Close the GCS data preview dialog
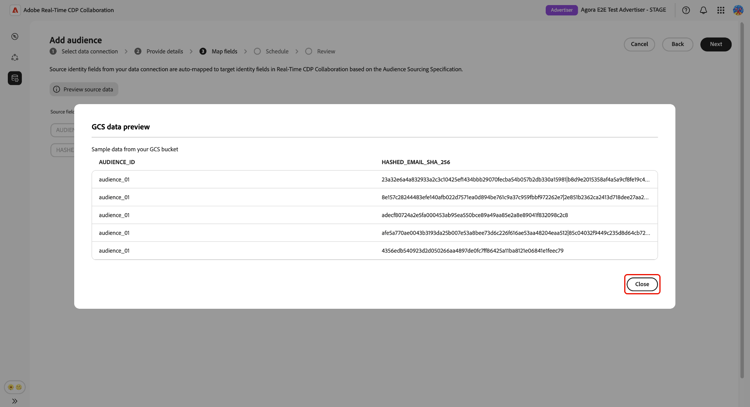 click(x=642, y=284)
